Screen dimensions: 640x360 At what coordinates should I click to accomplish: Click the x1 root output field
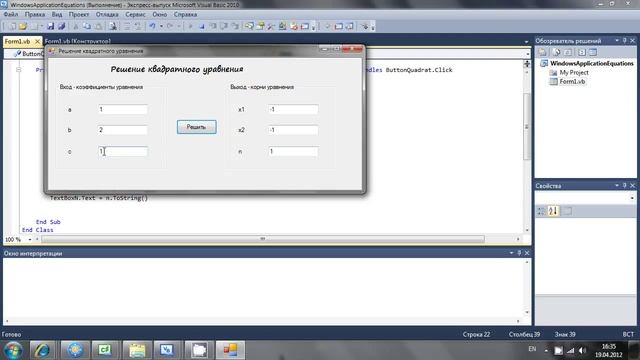click(293, 109)
